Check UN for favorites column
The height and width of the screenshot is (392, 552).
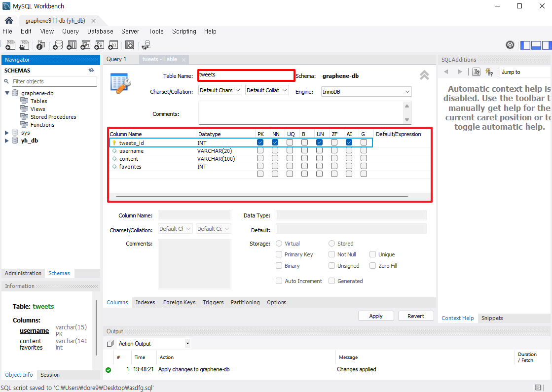[319, 166]
